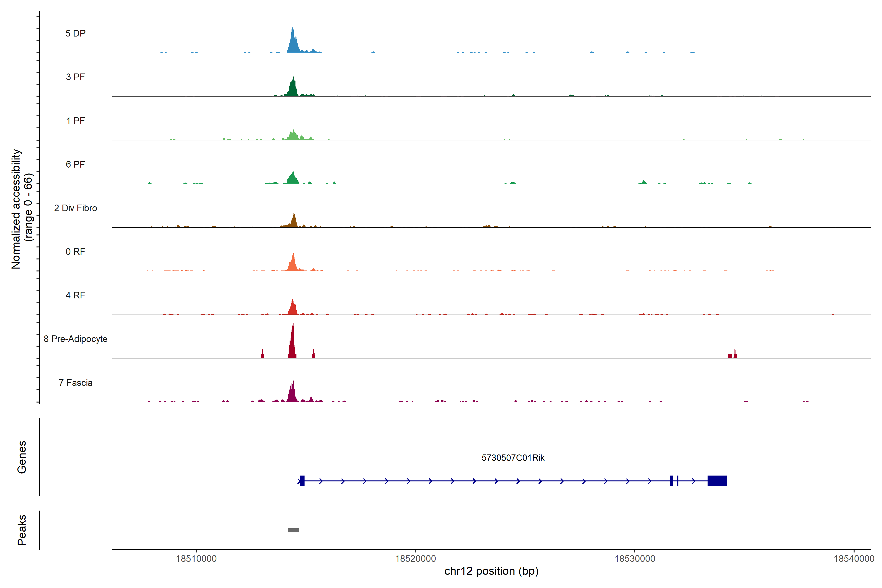
Task: Click the 7 Fascia track label
Action: coord(75,382)
